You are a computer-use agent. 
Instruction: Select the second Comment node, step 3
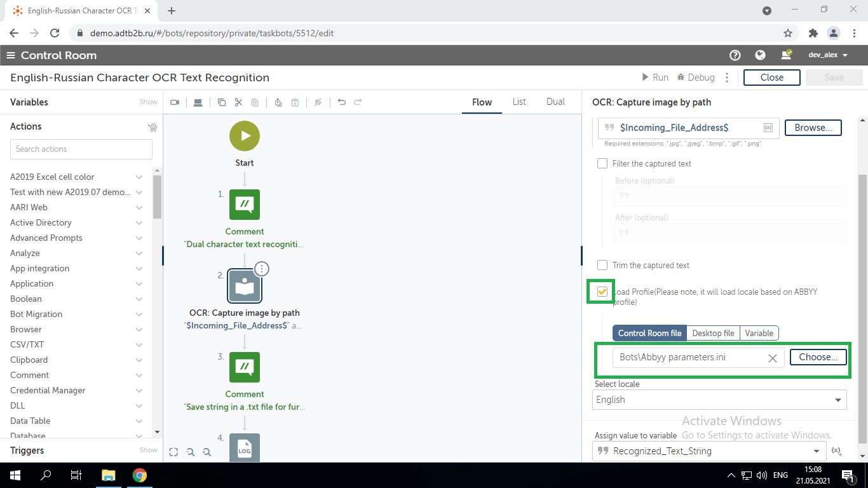point(245,367)
